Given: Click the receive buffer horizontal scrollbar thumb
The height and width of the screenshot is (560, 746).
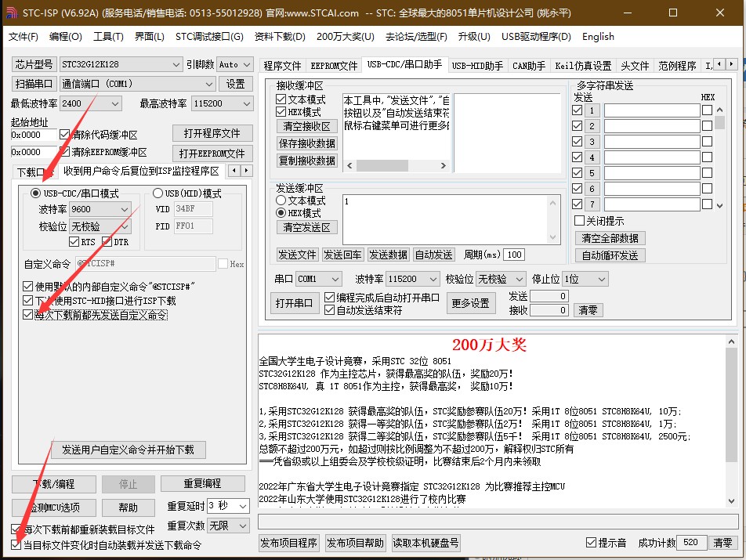Looking at the screenshot, I should 382,165.
